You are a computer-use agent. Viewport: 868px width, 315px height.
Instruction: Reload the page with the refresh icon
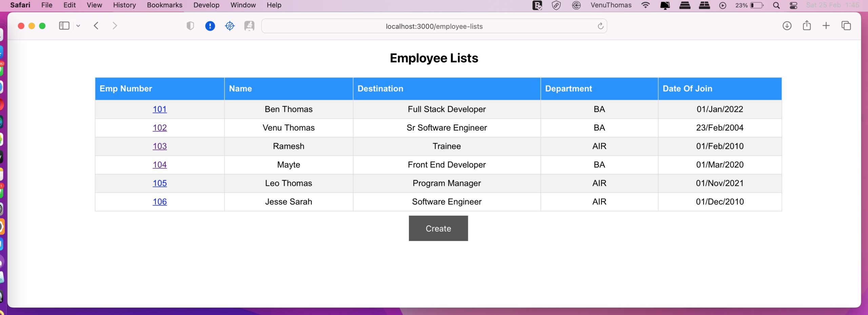pos(600,26)
